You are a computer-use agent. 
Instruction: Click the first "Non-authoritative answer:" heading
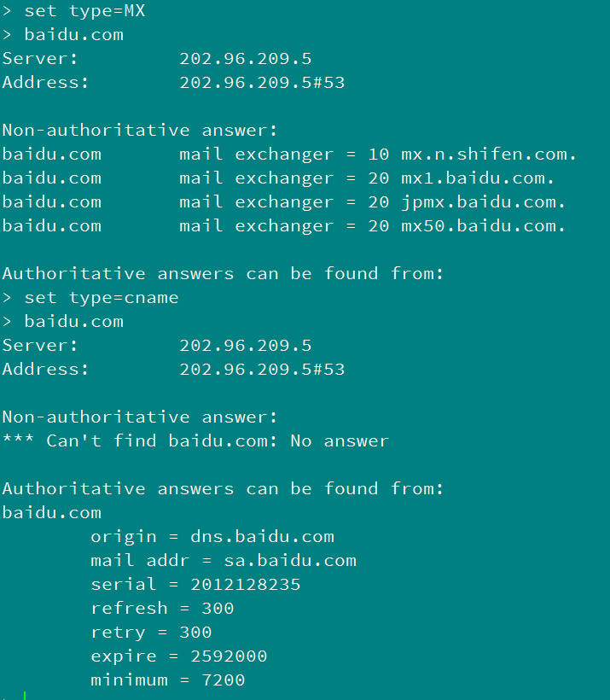tap(140, 131)
